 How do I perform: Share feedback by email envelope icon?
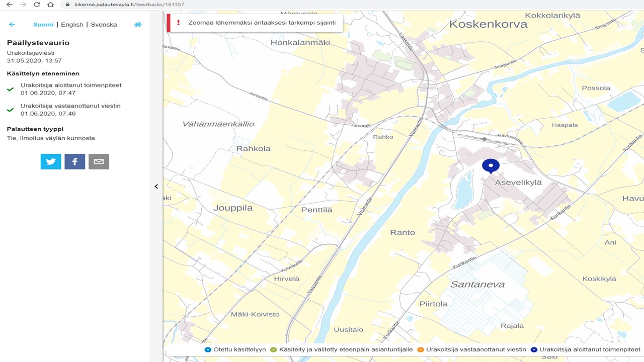tap(99, 161)
